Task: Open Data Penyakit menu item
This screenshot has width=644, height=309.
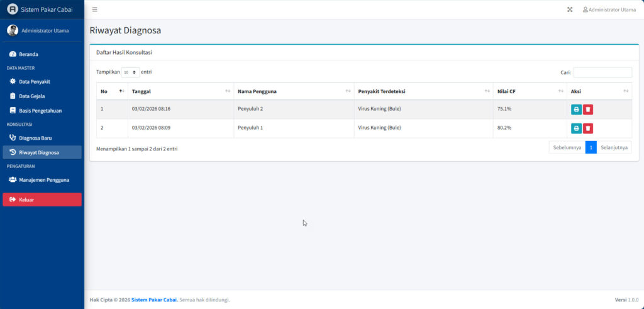Action: click(35, 81)
